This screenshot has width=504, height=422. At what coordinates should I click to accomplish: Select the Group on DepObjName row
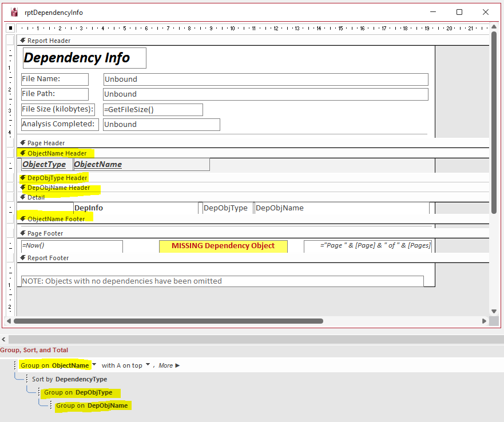(92, 405)
